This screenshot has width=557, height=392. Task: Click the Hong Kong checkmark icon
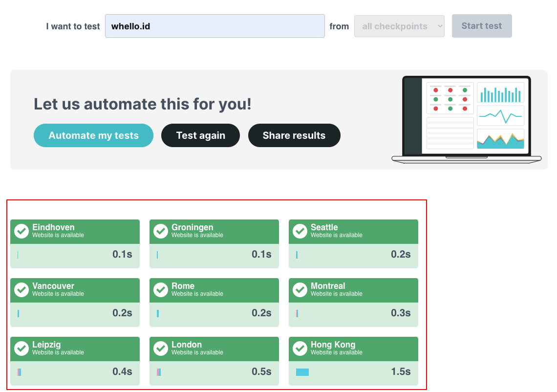pos(300,348)
